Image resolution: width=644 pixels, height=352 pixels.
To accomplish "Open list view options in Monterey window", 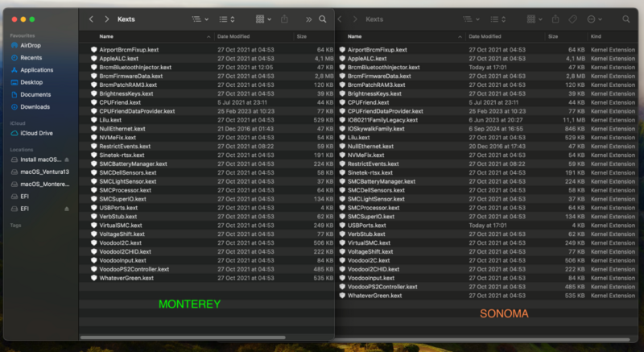I will (x=200, y=19).
